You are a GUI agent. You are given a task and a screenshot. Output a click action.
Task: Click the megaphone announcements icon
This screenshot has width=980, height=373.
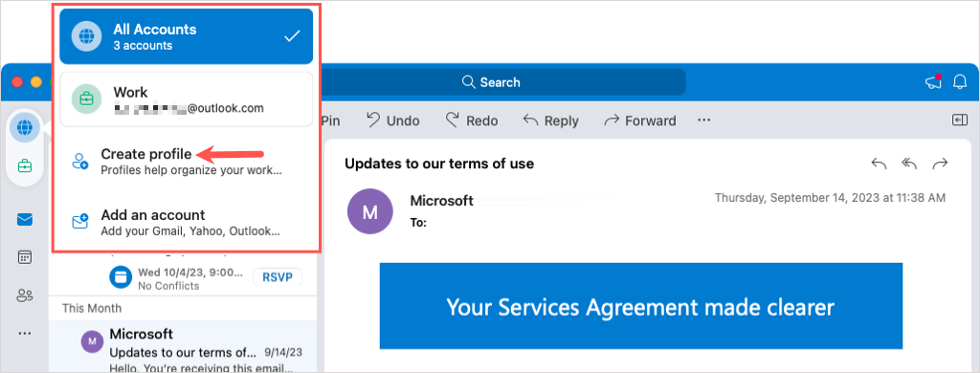pos(934,82)
